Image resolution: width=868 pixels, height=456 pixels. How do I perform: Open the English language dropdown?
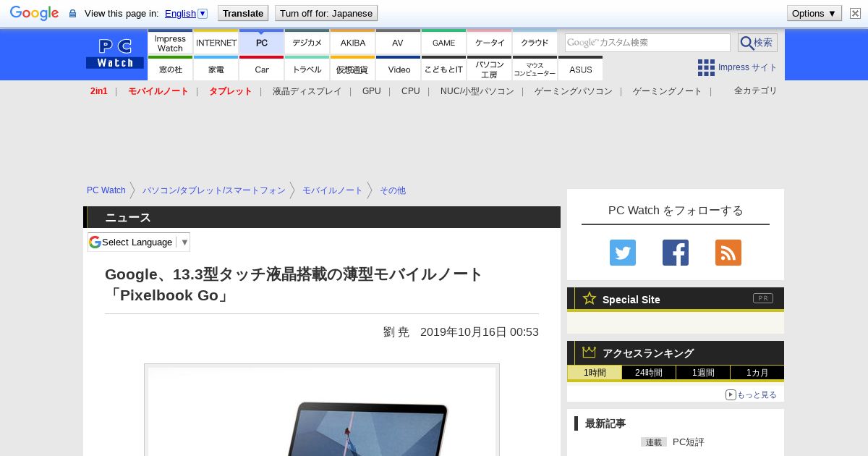pyautogui.click(x=186, y=13)
